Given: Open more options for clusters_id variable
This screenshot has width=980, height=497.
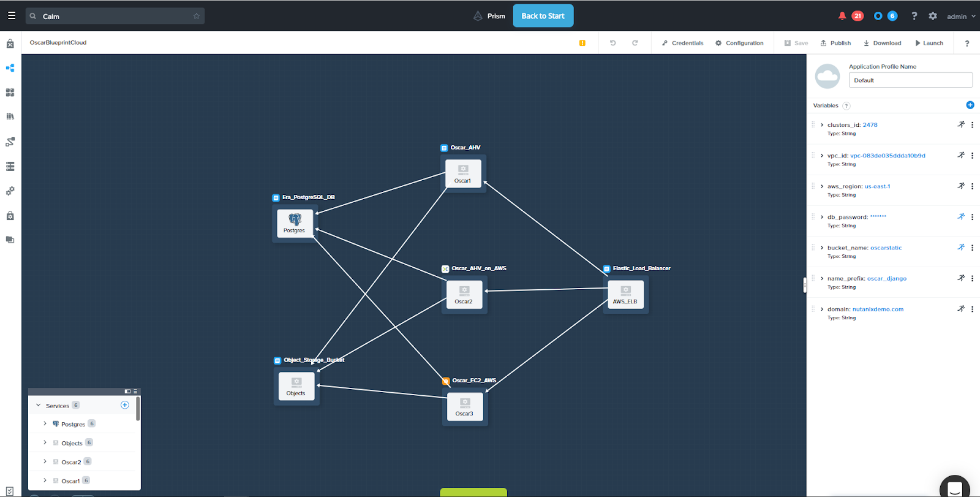Looking at the screenshot, I should click(x=972, y=124).
